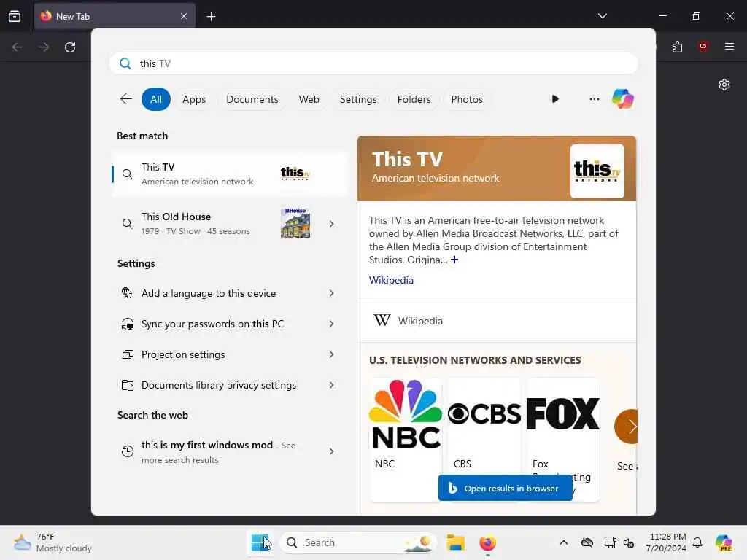The height and width of the screenshot is (560, 747).
Task: Open the Firefox extensions puzzle icon
Action: click(x=677, y=47)
